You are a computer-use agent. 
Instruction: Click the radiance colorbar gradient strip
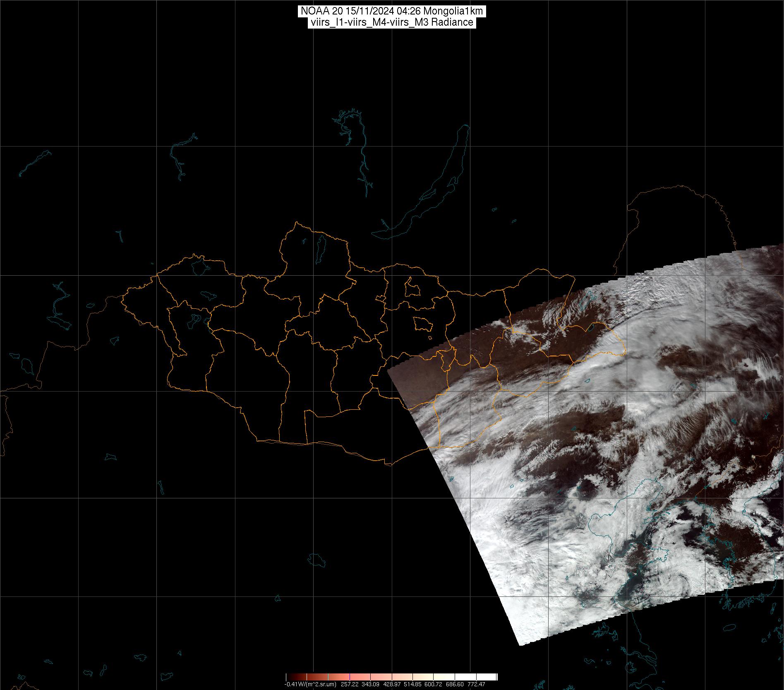coord(392,677)
